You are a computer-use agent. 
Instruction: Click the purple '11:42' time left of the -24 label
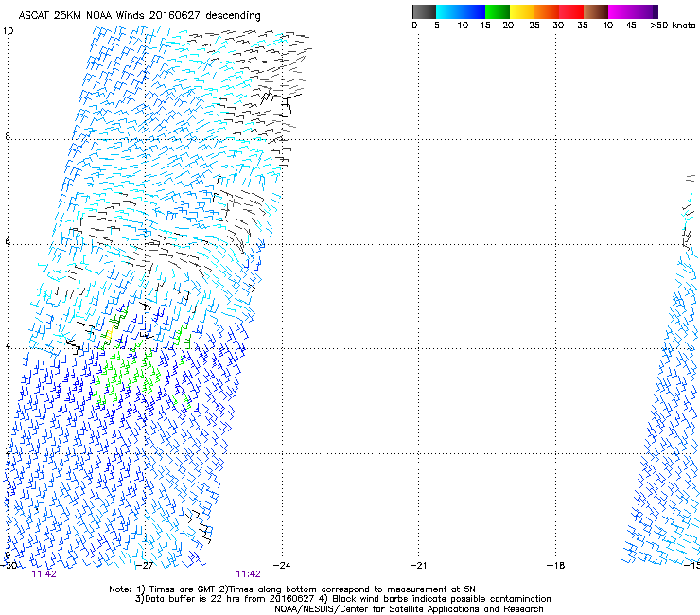coord(248,574)
